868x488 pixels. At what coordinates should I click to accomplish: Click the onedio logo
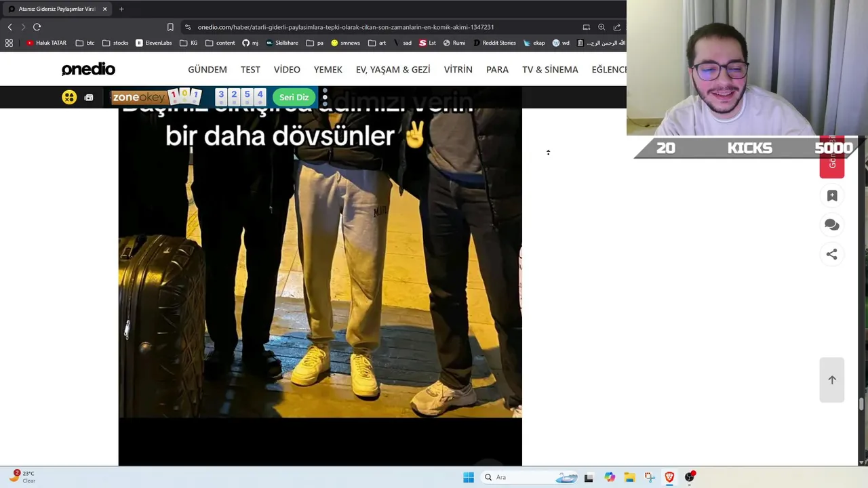point(88,69)
